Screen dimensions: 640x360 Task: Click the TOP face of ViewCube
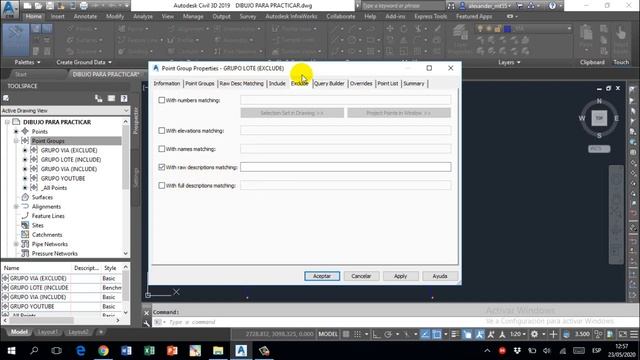click(x=599, y=118)
